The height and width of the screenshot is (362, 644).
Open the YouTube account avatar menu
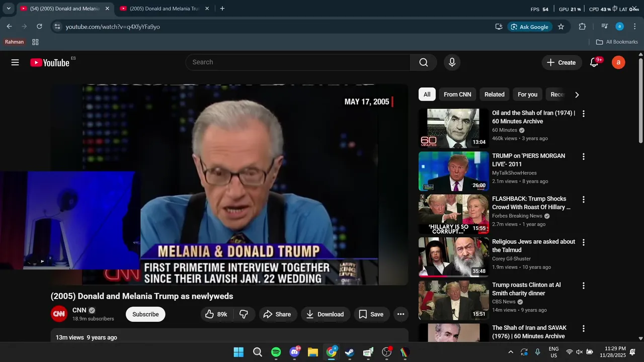[618, 62]
